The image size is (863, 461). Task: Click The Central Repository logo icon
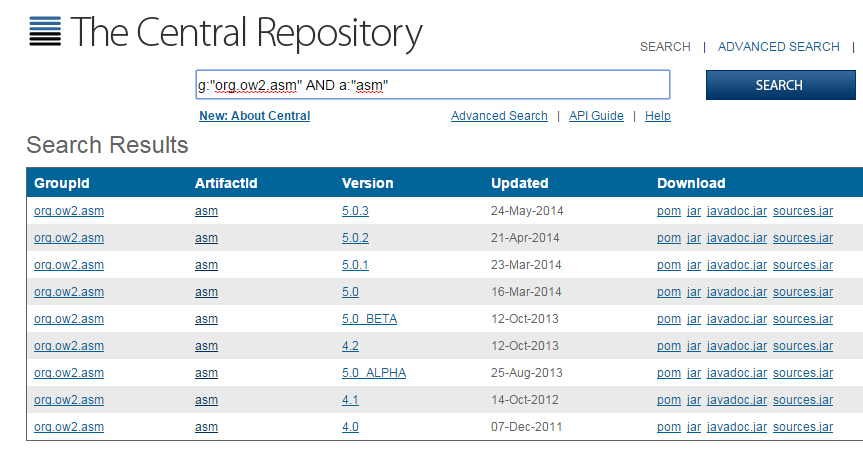[44, 33]
